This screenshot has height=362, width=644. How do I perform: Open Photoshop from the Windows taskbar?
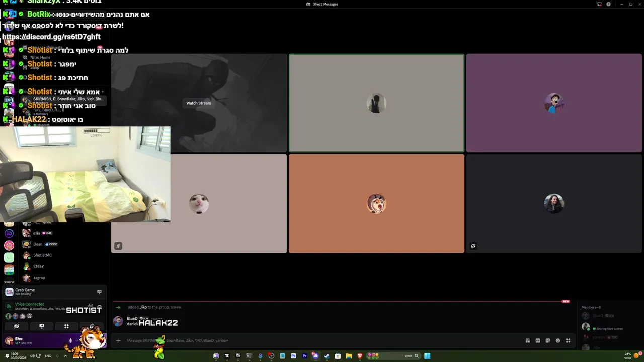click(x=293, y=356)
